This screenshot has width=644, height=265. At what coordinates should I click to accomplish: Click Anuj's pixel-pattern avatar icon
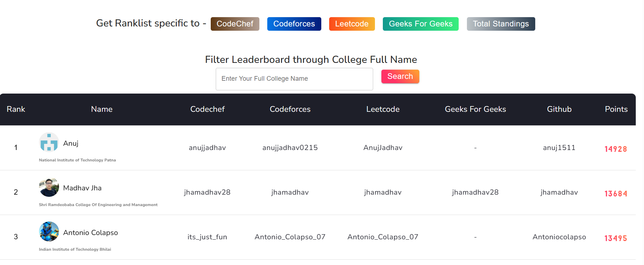[x=49, y=142]
